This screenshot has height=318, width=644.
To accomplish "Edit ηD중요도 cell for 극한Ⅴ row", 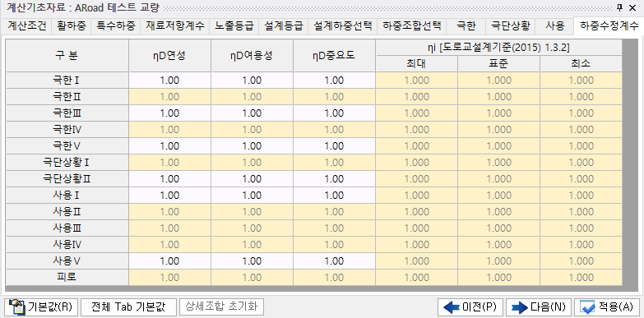I will click(x=334, y=146).
